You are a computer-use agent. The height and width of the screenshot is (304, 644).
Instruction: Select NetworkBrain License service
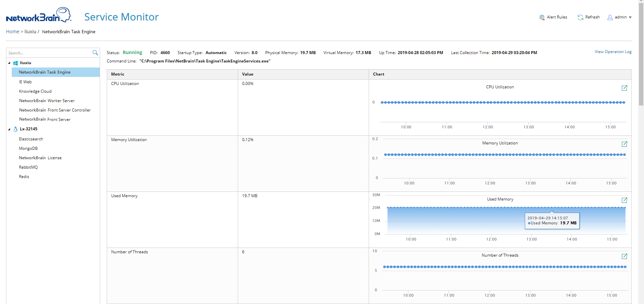40,158
